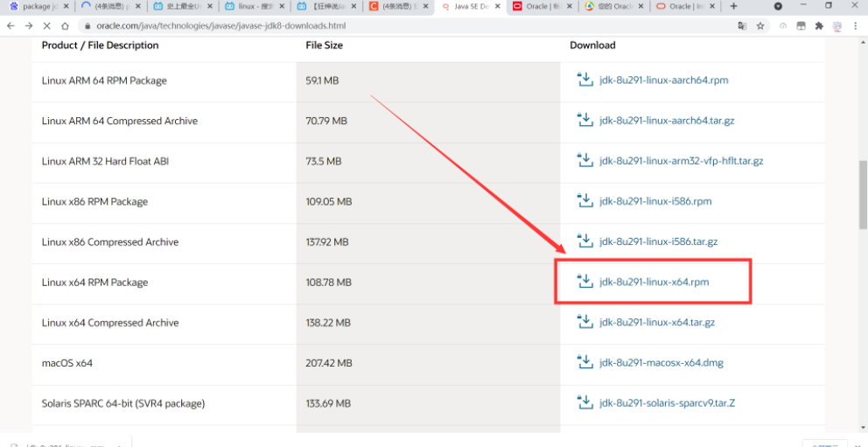868x447 pixels.
Task: Click download icon beside jdk-8u291-linux-i586.rpm
Action: click(x=584, y=201)
